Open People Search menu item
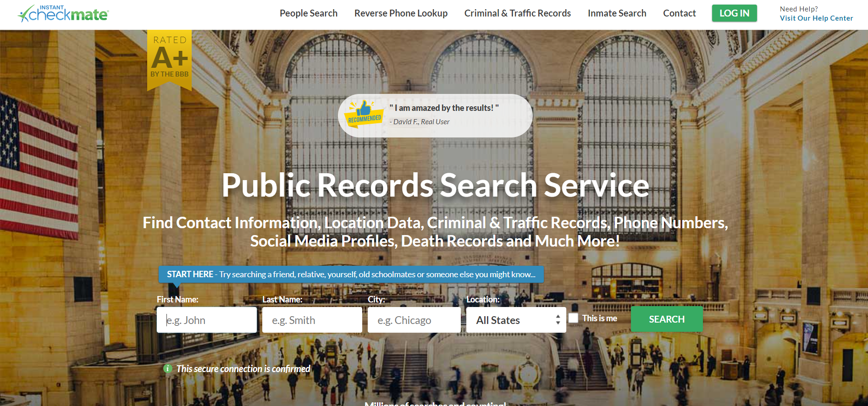This screenshot has height=406, width=868. [308, 13]
